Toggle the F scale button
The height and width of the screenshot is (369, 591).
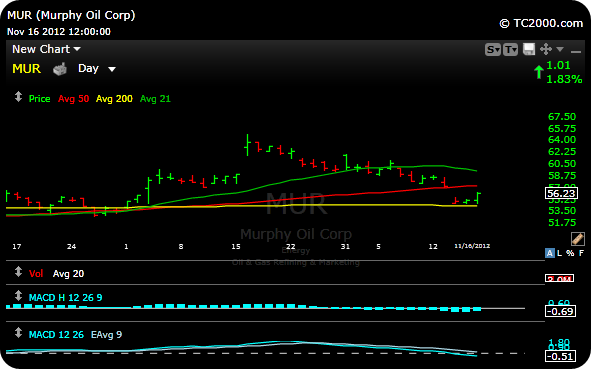tap(582, 253)
